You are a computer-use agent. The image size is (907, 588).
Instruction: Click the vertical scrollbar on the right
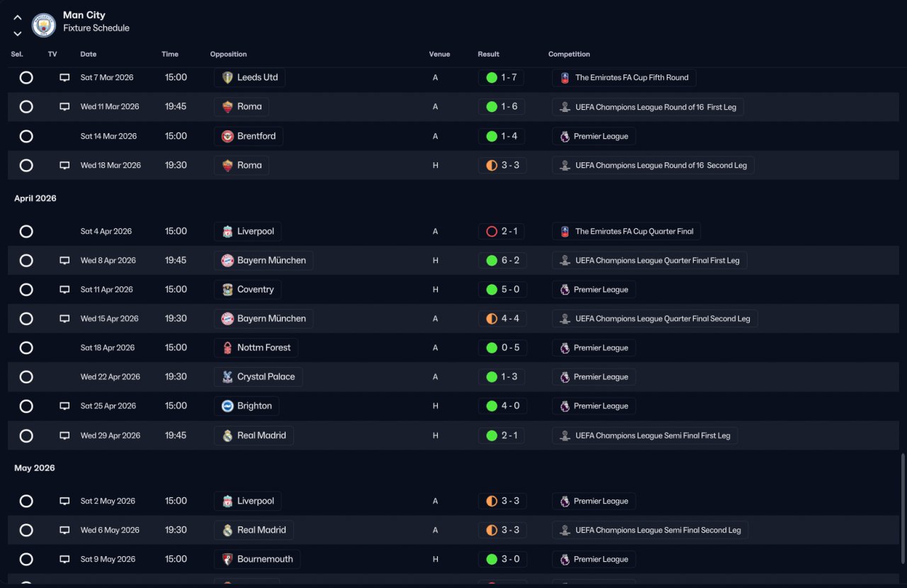click(x=903, y=517)
